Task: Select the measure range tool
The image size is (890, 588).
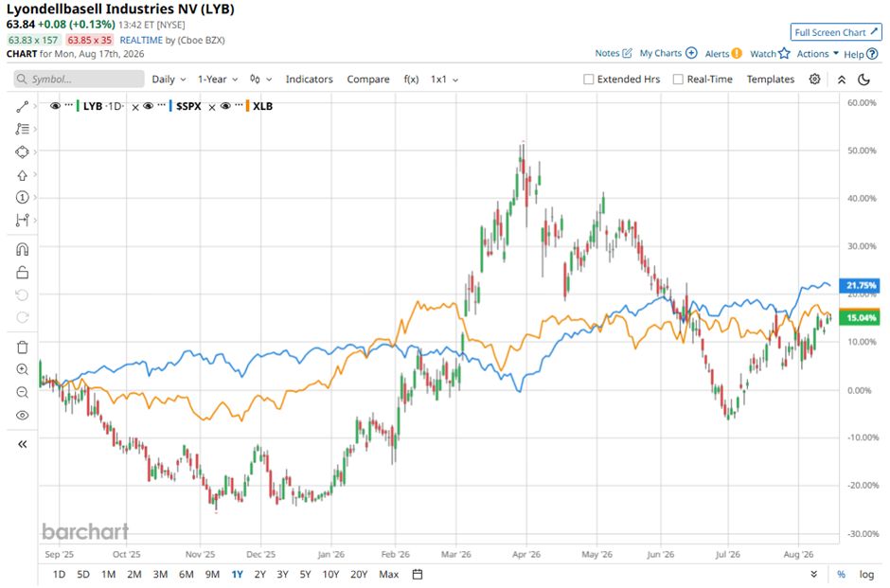Action: pyautogui.click(x=22, y=221)
